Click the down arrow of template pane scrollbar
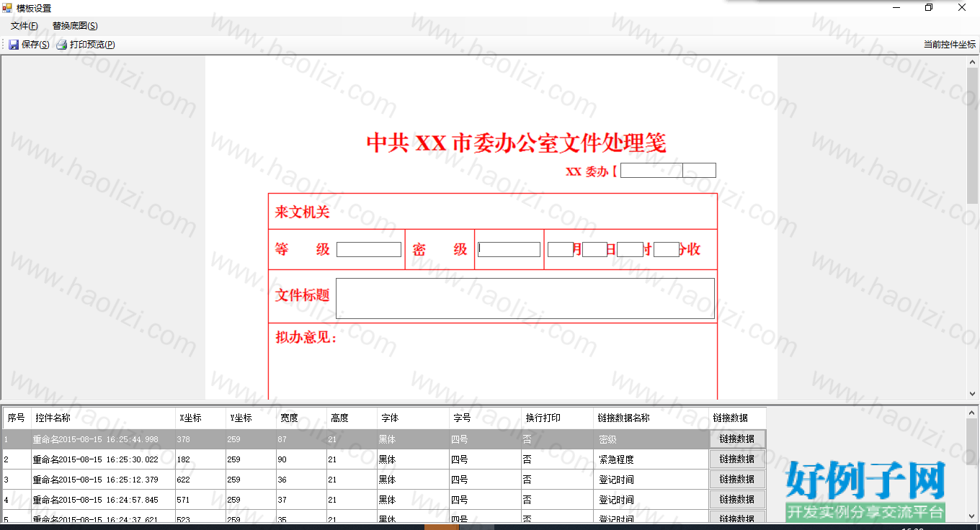The image size is (980, 530). [973, 394]
